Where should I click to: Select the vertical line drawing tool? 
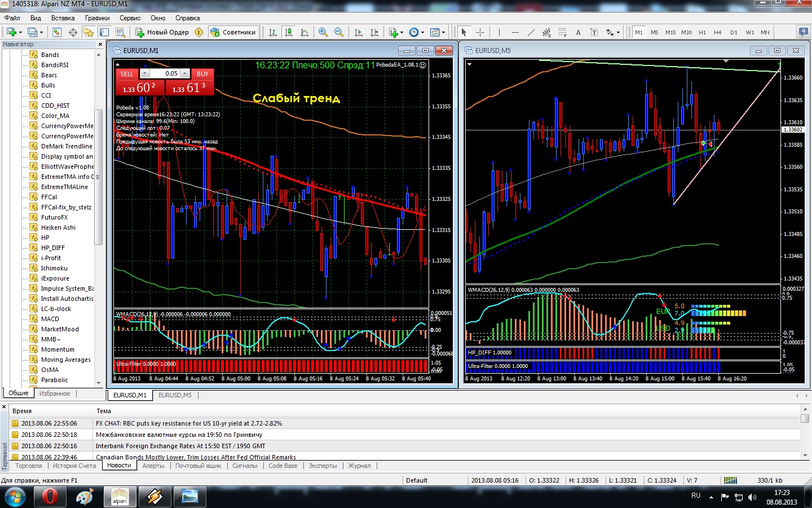[x=499, y=32]
